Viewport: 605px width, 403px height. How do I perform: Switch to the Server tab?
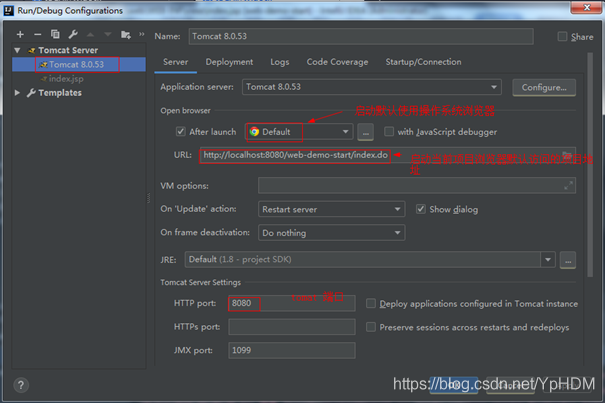coord(176,62)
